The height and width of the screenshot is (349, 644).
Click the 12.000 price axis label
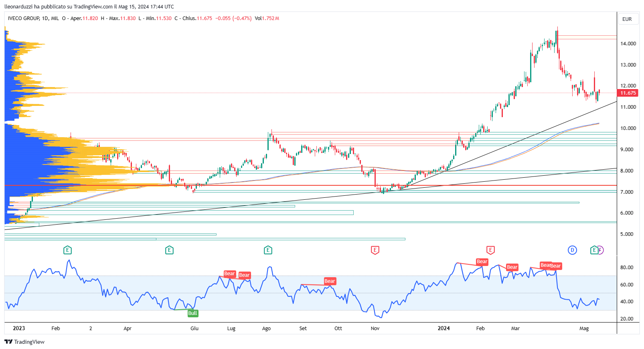point(628,86)
